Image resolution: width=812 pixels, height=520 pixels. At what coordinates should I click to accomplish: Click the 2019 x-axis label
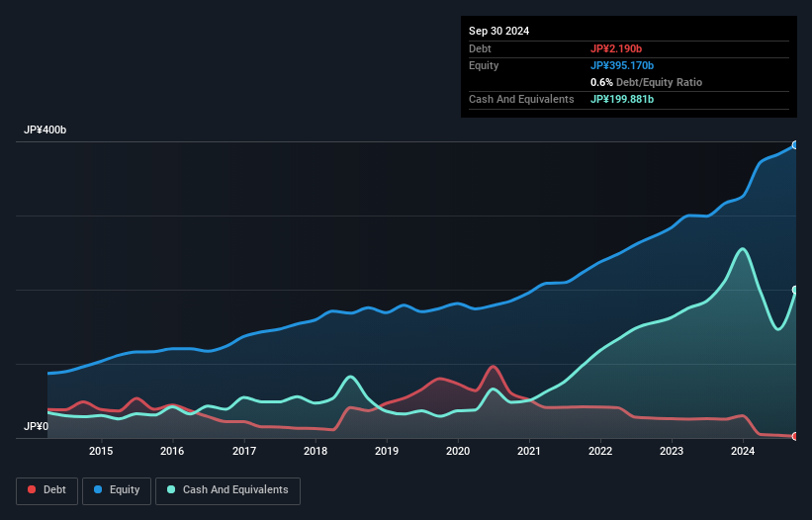(x=387, y=451)
